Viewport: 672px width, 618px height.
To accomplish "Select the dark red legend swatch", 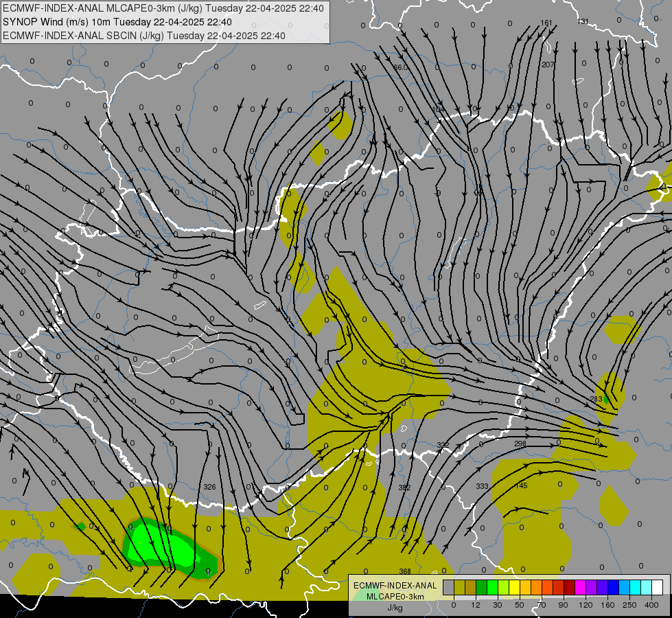I will 570,587.
